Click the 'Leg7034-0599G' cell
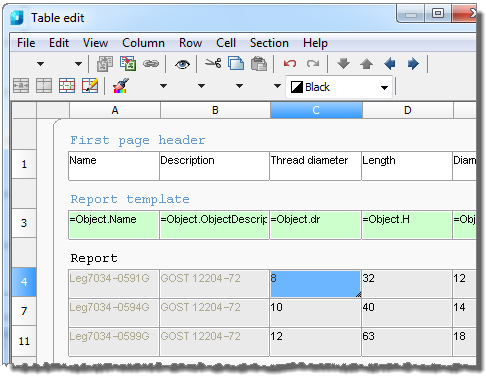 click(x=114, y=342)
